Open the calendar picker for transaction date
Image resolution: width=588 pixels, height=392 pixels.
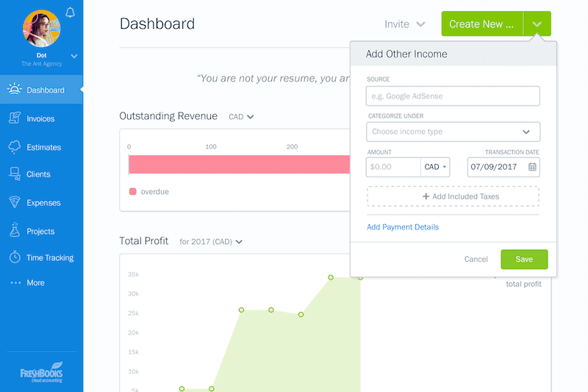point(532,167)
